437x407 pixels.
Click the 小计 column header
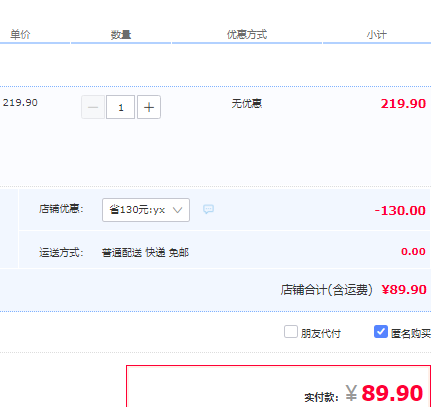pos(377,34)
